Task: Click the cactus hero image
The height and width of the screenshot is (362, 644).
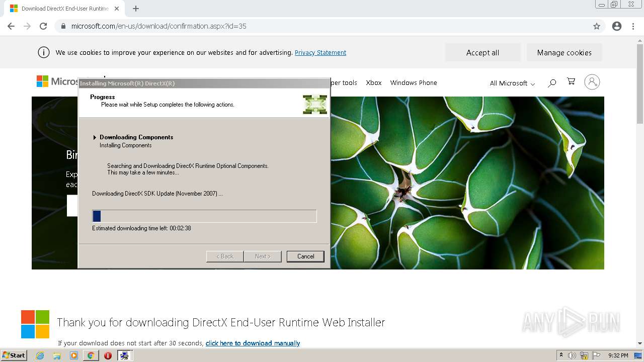Action: [467, 183]
